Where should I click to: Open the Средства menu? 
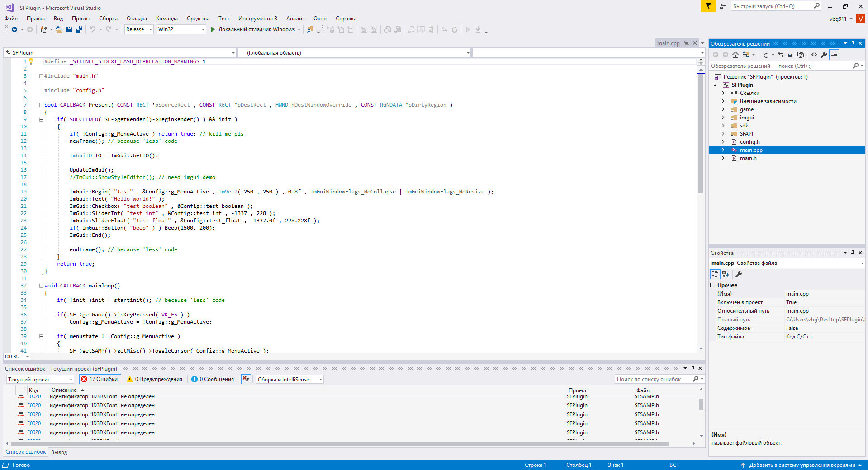point(198,19)
